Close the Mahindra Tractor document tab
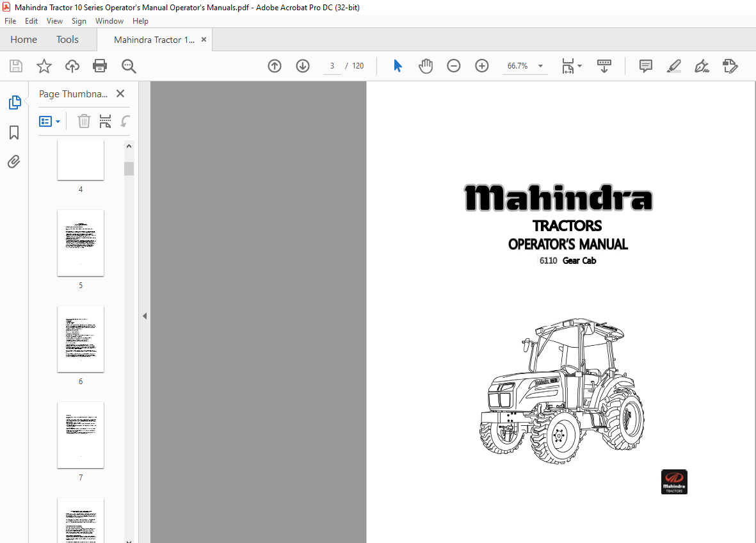 (204, 40)
